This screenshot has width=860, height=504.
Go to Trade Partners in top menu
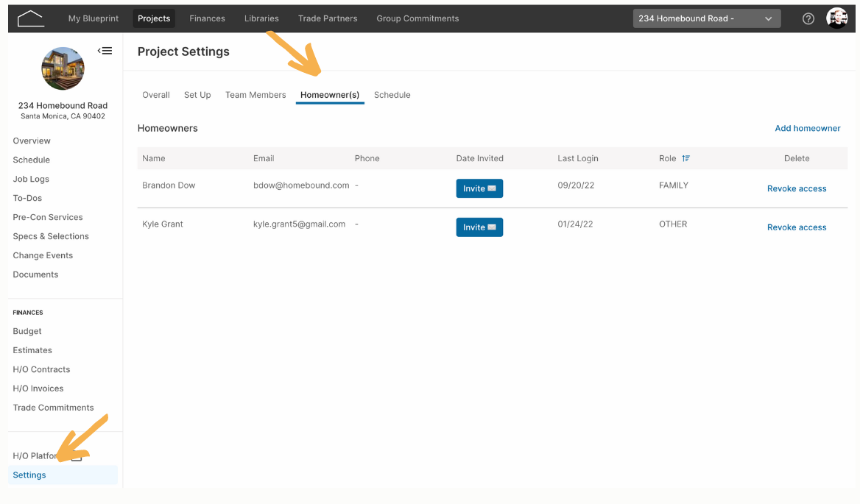tap(328, 18)
